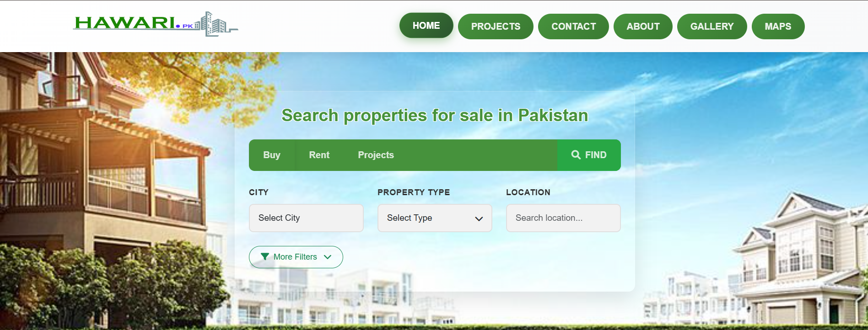The width and height of the screenshot is (868, 330).
Task: Open the Contact page
Action: coord(573,27)
